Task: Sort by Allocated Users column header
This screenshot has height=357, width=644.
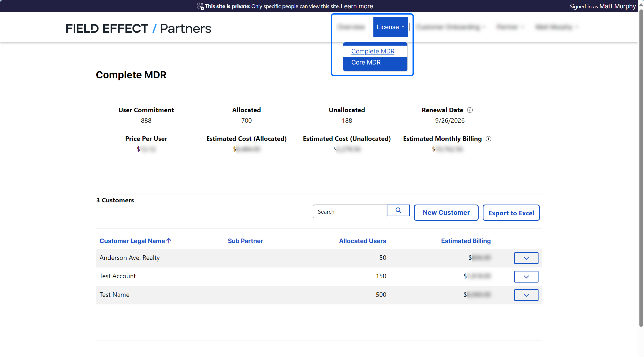Action: click(362, 241)
